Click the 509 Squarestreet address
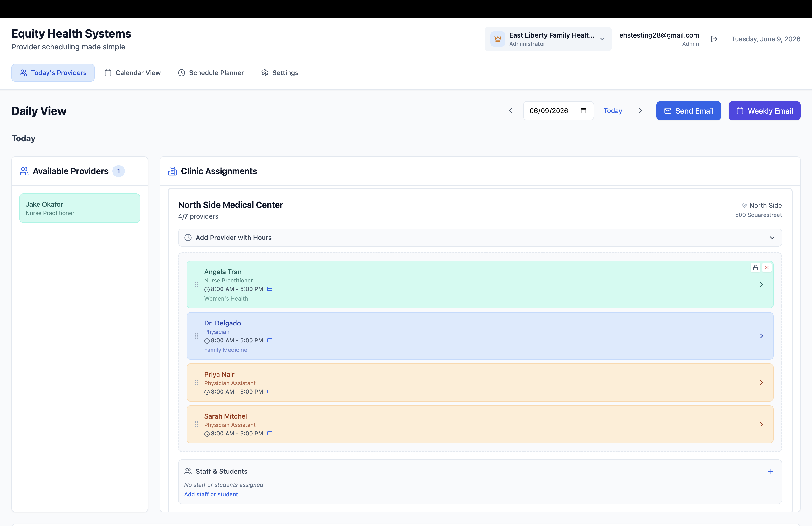The height and width of the screenshot is (526, 812). point(758,215)
